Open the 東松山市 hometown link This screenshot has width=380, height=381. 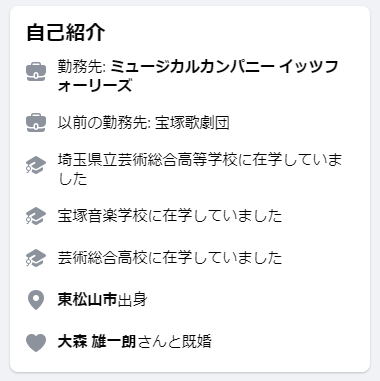tap(87, 299)
